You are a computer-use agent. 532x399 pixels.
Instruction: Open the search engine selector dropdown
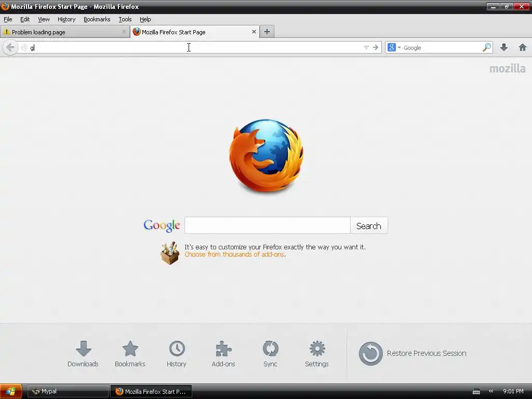(x=394, y=47)
